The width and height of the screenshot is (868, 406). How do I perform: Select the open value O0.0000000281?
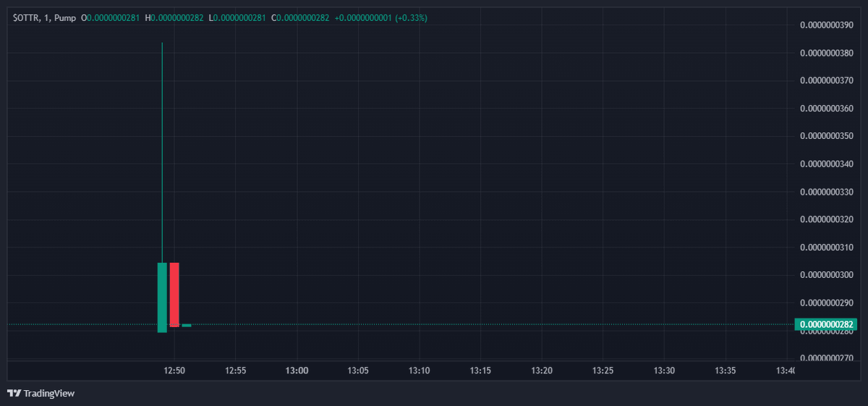click(110, 18)
